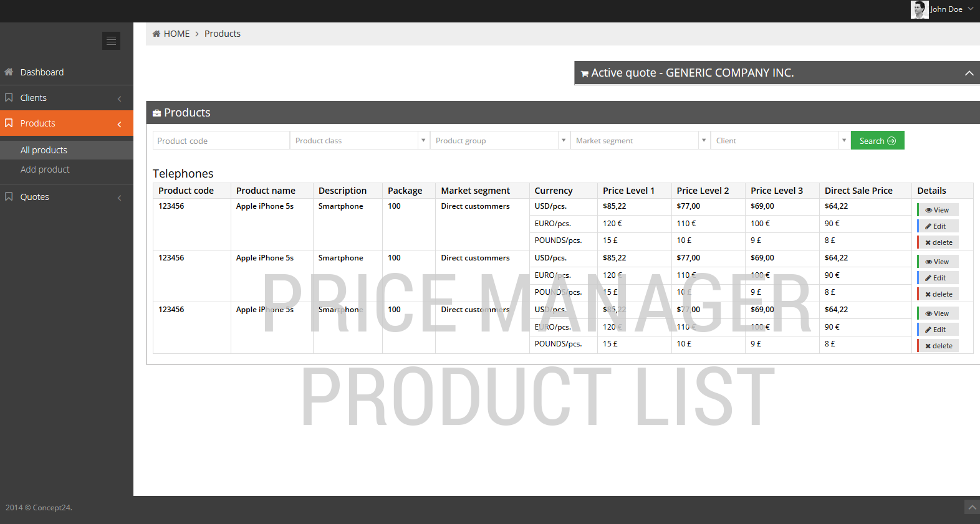Click delete for second product row
The height and width of the screenshot is (524, 980).
938,294
